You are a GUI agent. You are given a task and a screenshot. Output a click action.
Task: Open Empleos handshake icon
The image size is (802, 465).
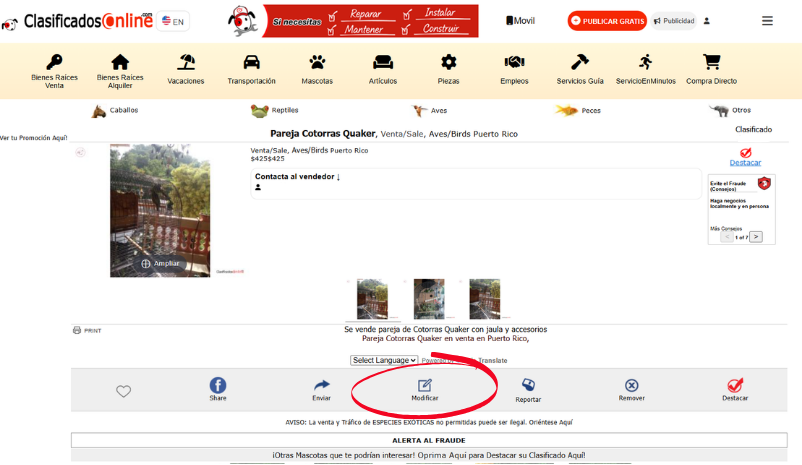pos(514,62)
